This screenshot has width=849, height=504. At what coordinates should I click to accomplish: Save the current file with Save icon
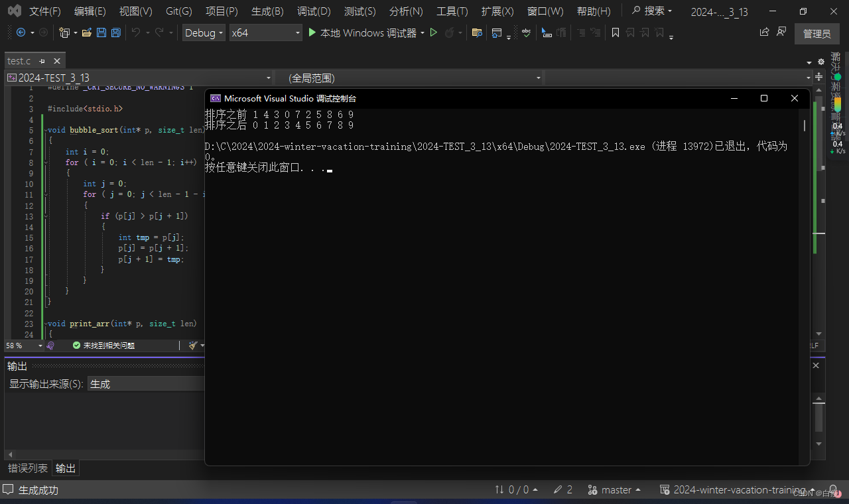click(x=101, y=32)
